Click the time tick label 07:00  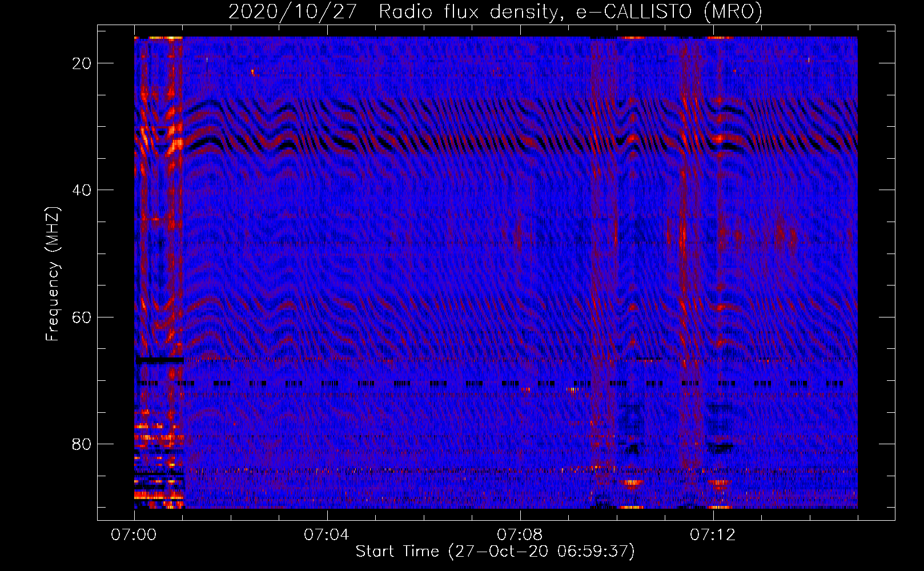pyautogui.click(x=134, y=534)
